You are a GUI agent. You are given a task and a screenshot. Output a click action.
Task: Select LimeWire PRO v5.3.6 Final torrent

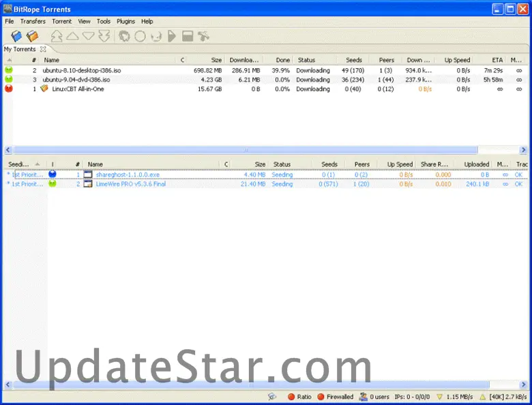tap(266, 184)
